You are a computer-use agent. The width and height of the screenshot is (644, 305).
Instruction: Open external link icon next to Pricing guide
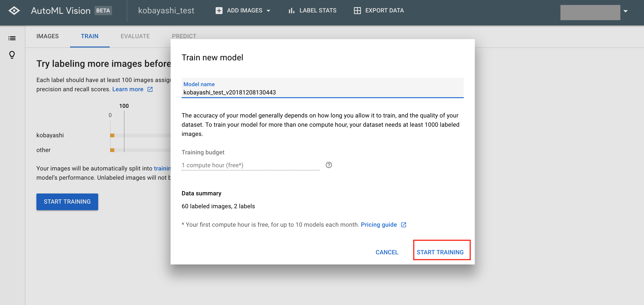(x=403, y=225)
